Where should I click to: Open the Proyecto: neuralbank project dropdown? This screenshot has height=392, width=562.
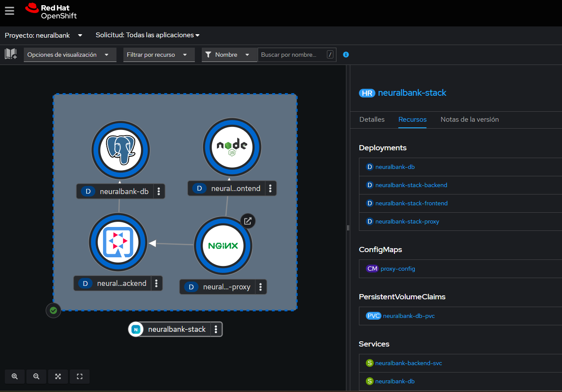tap(43, 35)
